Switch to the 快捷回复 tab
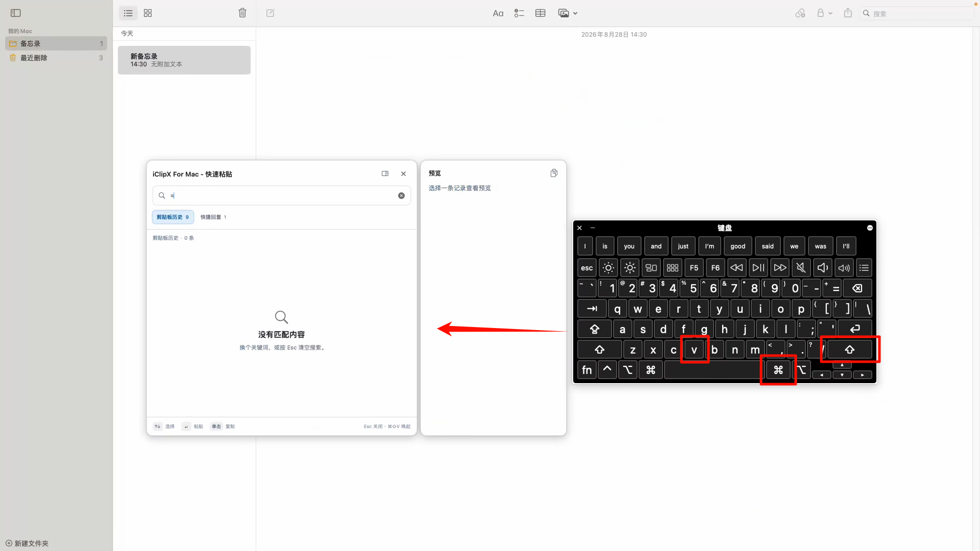Image resolution: width=980 pixels, height=551 pixels. coord(213,217)
